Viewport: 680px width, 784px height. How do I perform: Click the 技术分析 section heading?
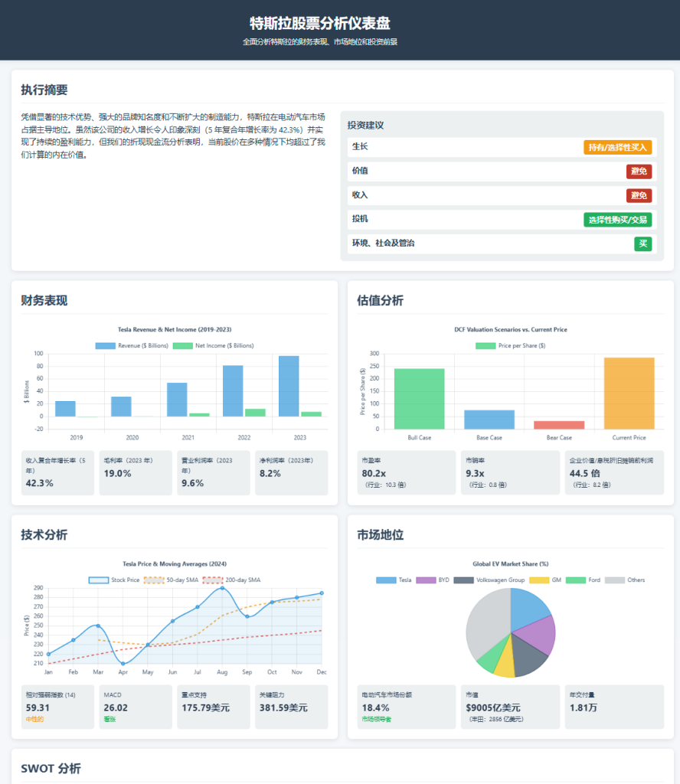[x=44, y=535]
